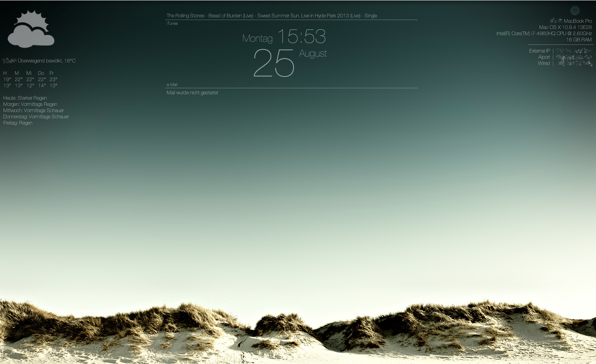Click the large date number 25
Viewport: 596px width, 364px height.
click(x=274, y=63)
